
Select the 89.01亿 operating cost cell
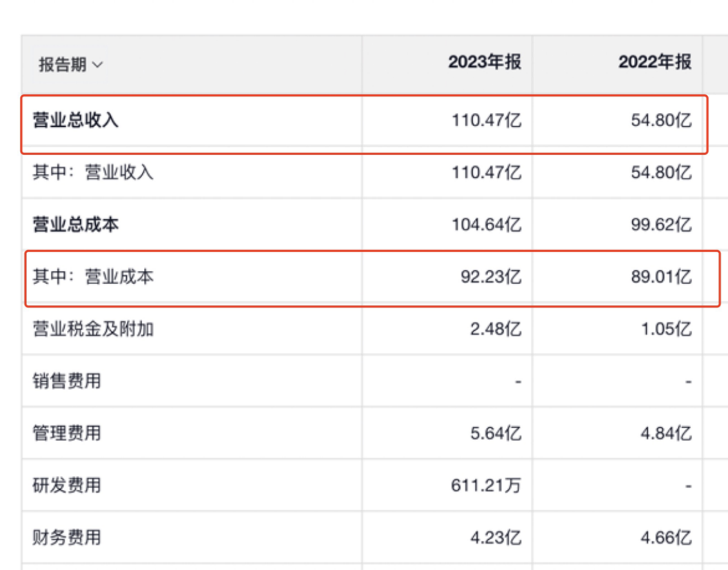coord(660,277)
